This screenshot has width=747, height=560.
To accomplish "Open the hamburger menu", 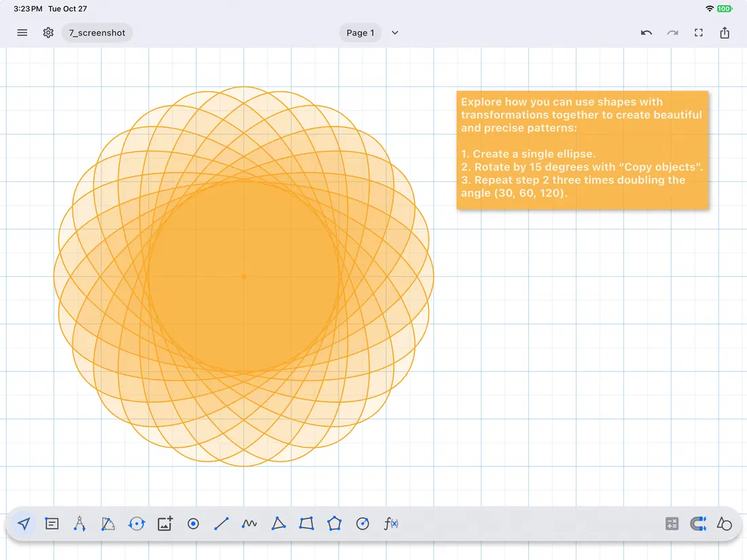I will (22, 33).
